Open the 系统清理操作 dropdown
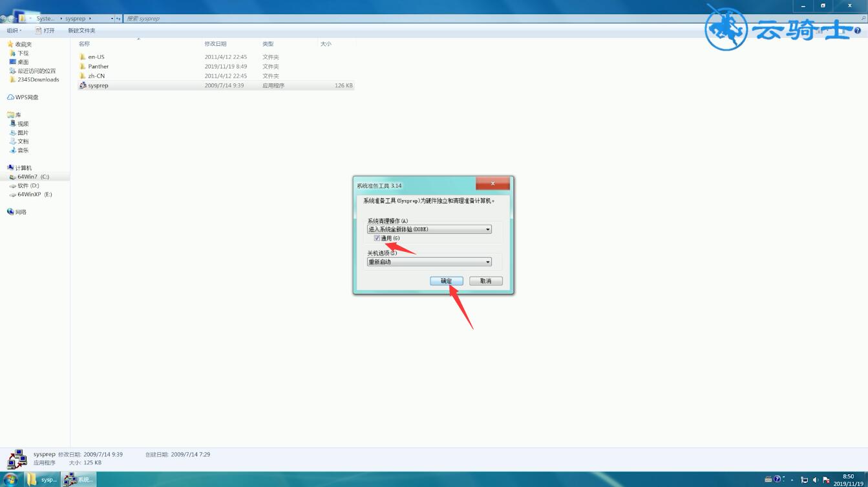The width and height of the screenshot is (868, 487). pyautogui.click(x=429, y=229)
